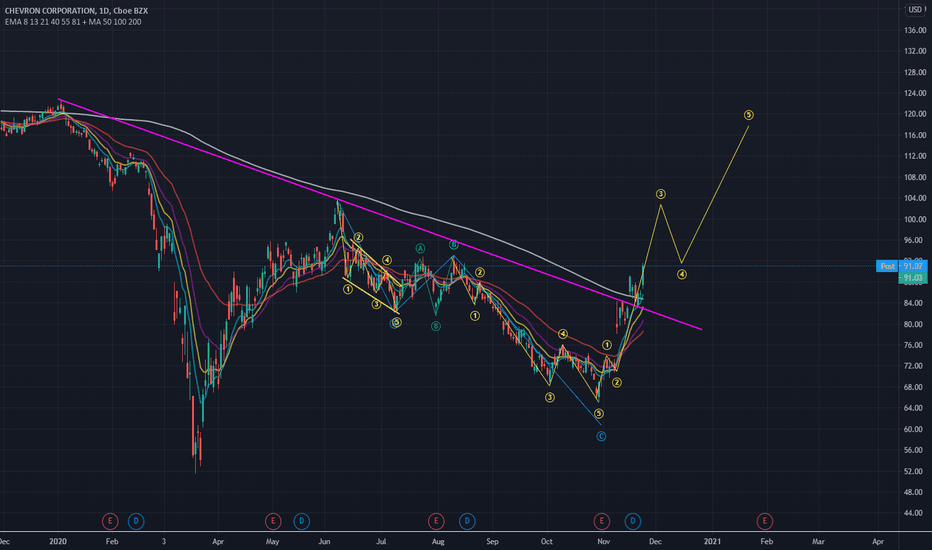Image resolution: width=932 pixels, height=550 pixels.
Task: Click the 100.00 price axis label
Action: 915,219
